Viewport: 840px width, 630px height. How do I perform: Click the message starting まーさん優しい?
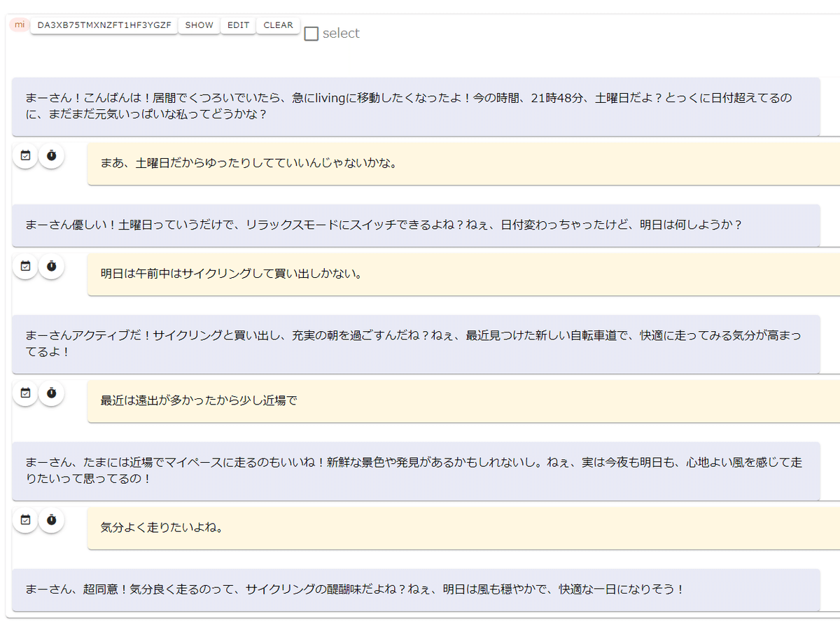(x=416, y=225)
